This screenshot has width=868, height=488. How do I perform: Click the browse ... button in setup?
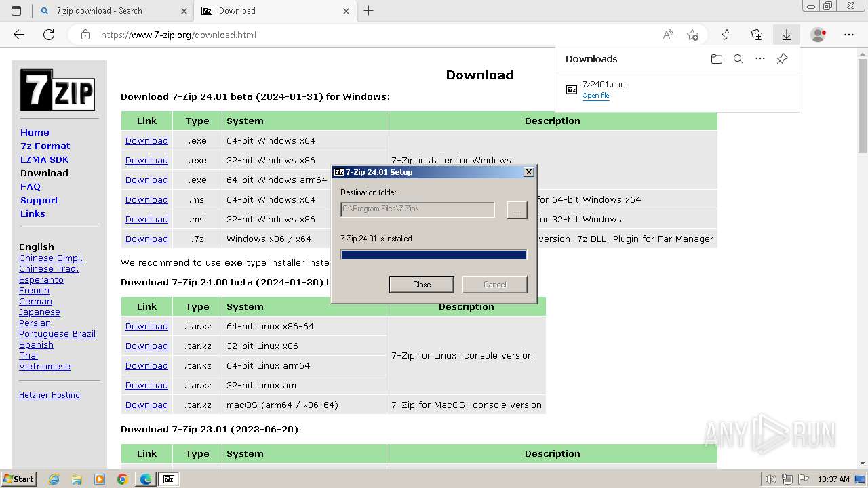[517, 209]
